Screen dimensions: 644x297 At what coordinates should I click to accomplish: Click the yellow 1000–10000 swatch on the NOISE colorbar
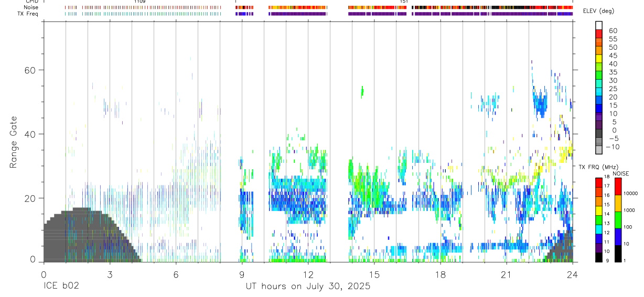click(617, 203)
